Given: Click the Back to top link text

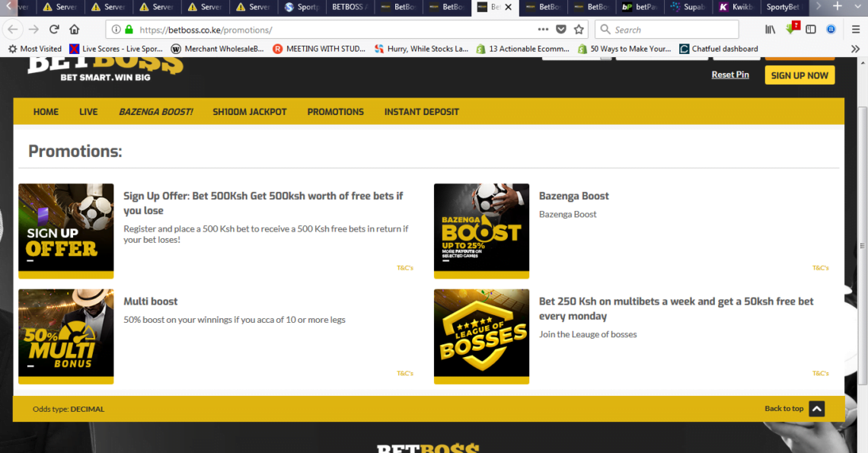Looking at the screenshot, I should coord(783,409).
